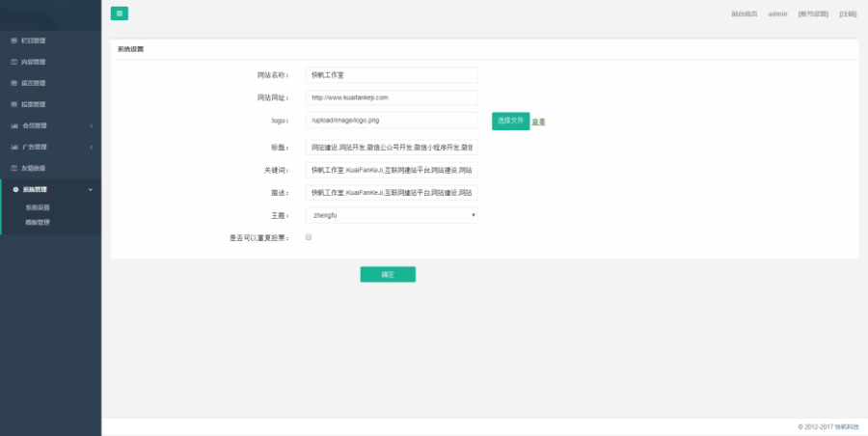Viewport: 868px width, 436px height.
Task: Click the 留言管理 list icon
Action: click(14, 83)
